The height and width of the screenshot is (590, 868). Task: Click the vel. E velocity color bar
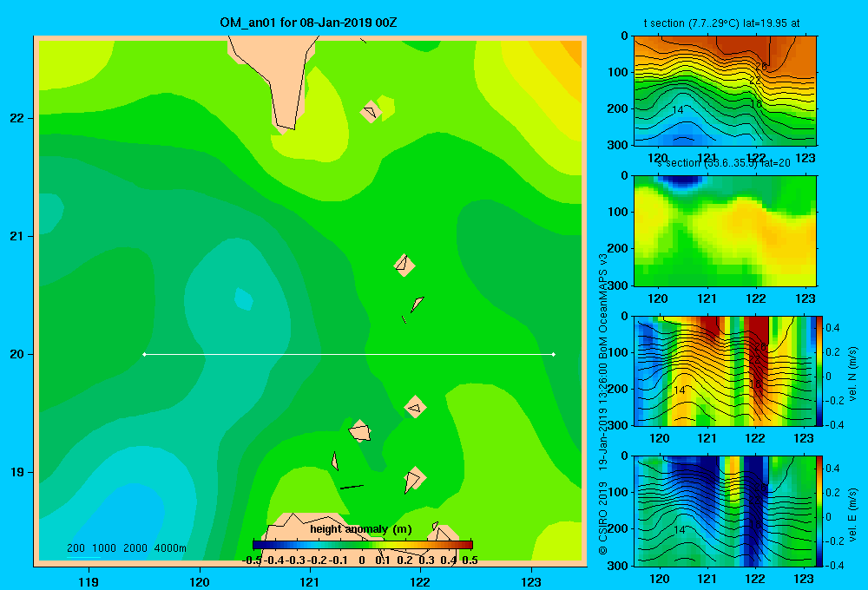click(x=819, y=511)
